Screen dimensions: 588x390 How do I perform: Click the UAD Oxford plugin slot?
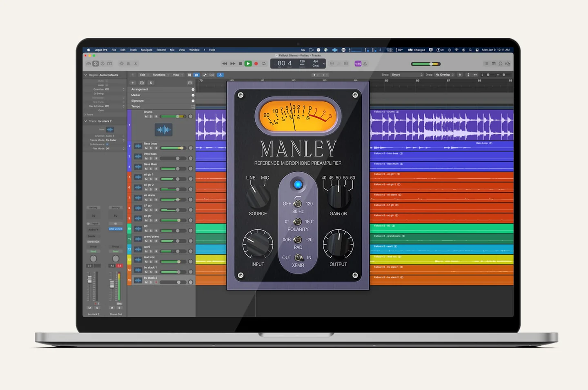(x=116, y=229)
